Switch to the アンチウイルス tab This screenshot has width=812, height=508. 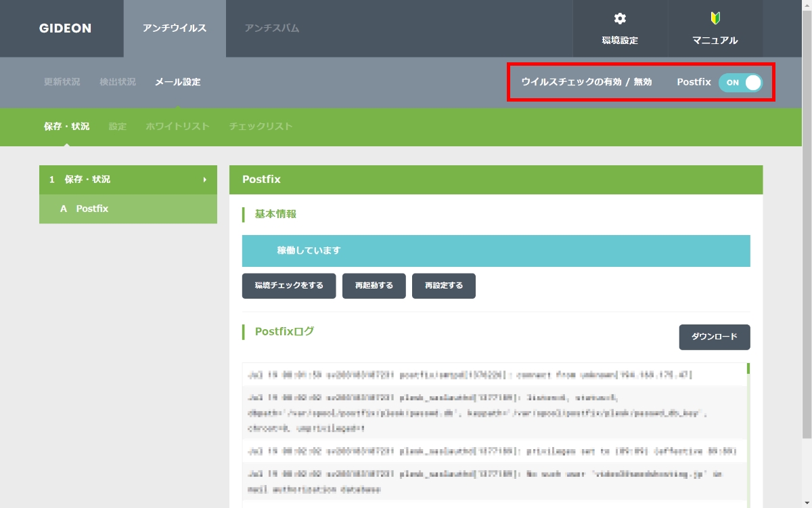175,28
